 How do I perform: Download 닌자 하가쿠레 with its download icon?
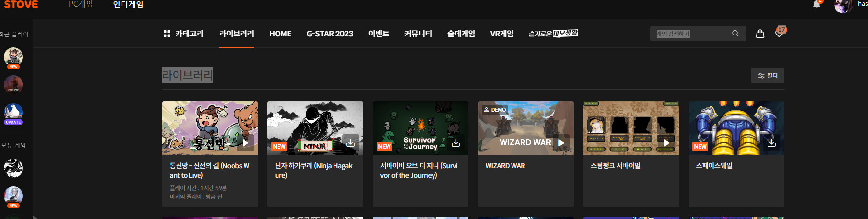pyautogui.click(x=351, y=142)
